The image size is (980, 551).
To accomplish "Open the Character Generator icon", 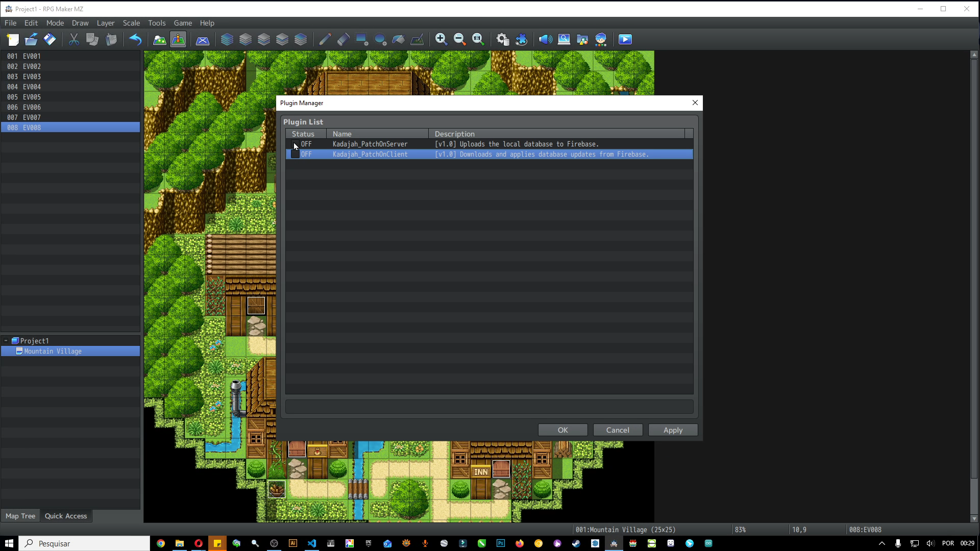I will pyautogui.click(x=601, y=39).
